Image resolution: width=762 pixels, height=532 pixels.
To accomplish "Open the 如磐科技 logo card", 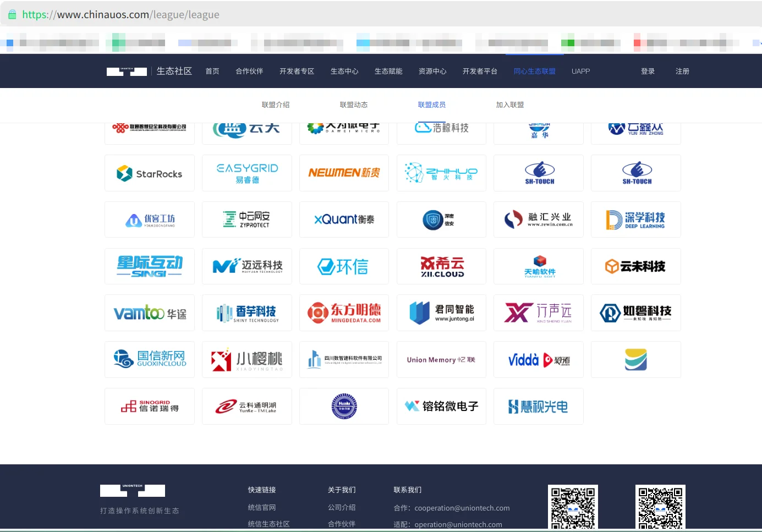I will click(x=636, y=313).
